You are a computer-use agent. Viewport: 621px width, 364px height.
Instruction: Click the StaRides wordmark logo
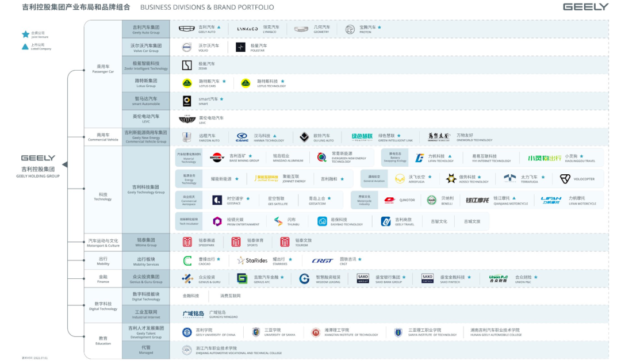(252, 260)
